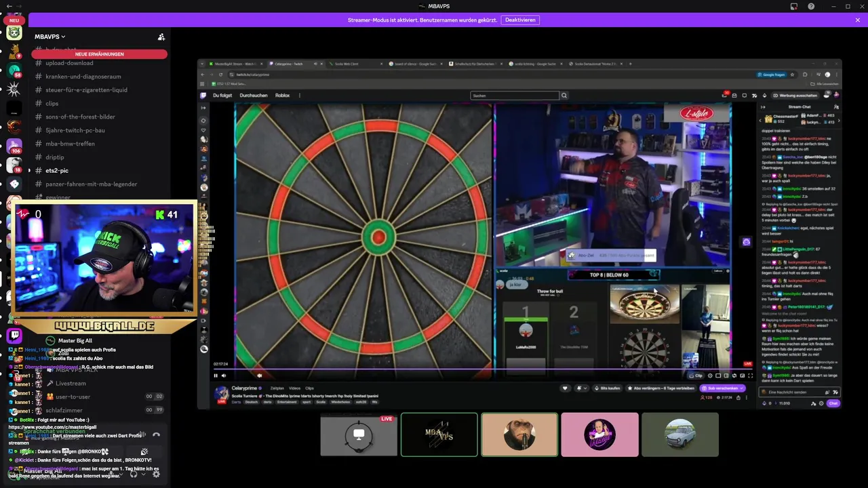Click the Twitch logo in the nav bar
868x488 pixels.
tap(203, 96)
